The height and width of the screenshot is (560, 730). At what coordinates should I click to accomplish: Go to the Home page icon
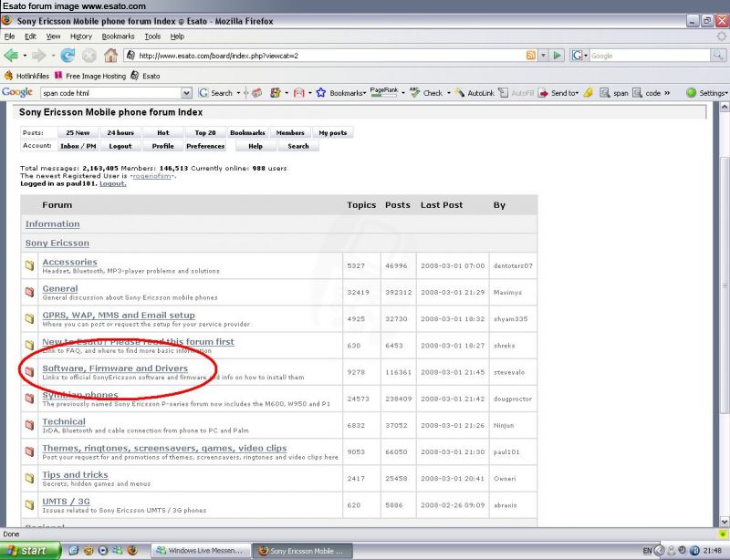[x=110, y=56]
